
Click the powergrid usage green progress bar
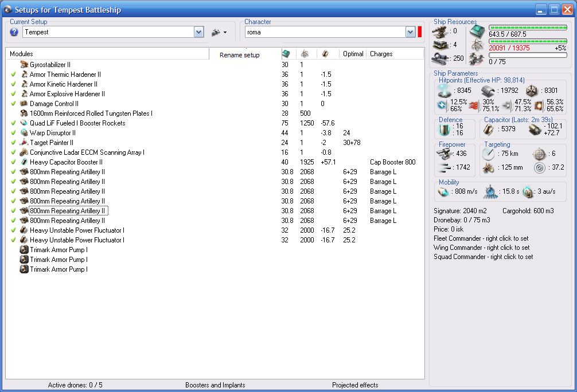pyautogui.click(x=528, y=41)
